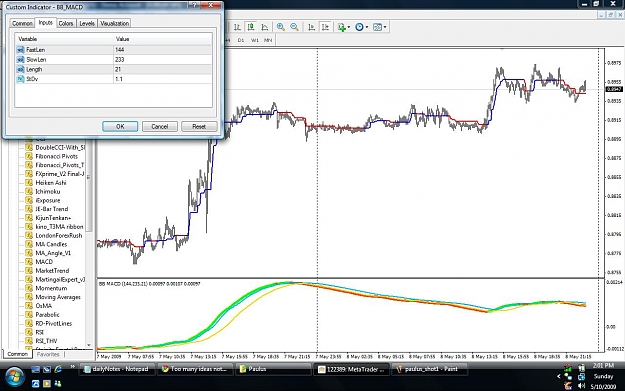Screen dimensions: 625x391
Task: Select MarketTrend indicator
Action: click(52, 271)
